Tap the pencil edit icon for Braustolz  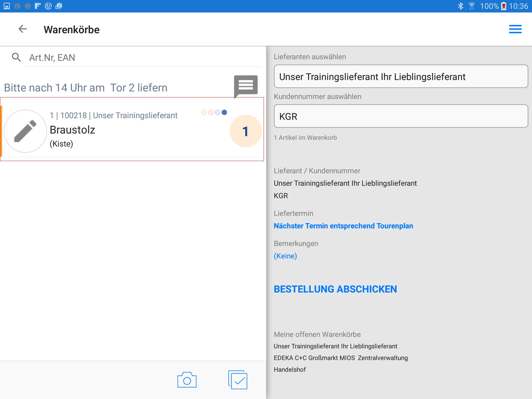click(x=25, y=131)
